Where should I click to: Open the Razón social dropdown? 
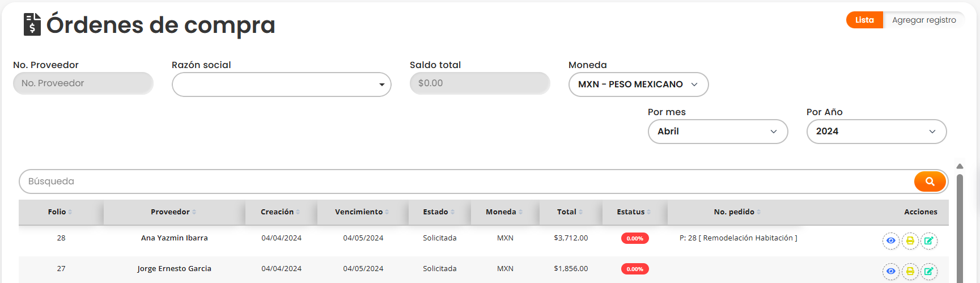click(x=281, y=85)
